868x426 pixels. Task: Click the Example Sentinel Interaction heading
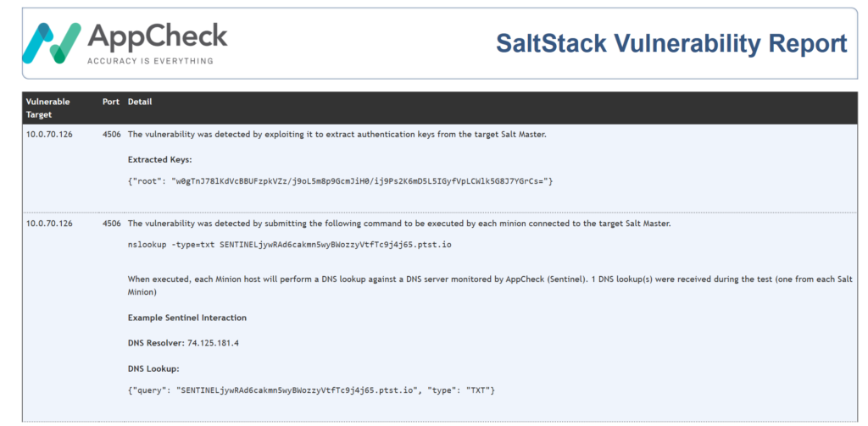click(187, 318)
